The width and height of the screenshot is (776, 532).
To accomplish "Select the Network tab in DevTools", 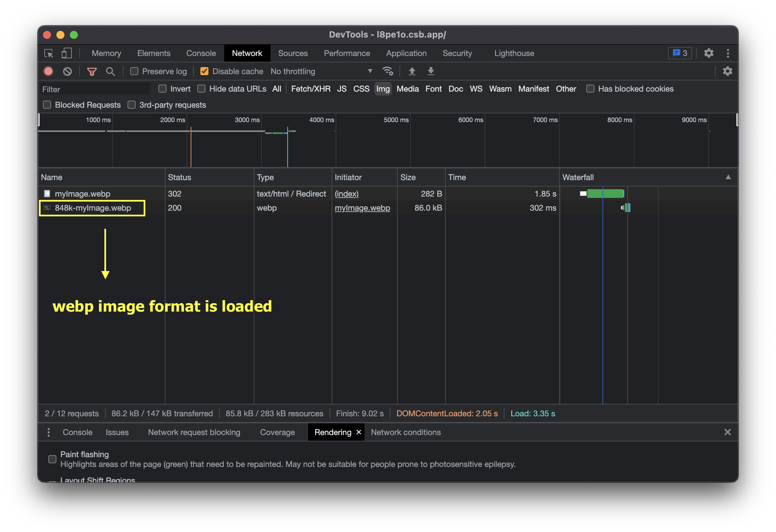I will (x=246, y=52).
